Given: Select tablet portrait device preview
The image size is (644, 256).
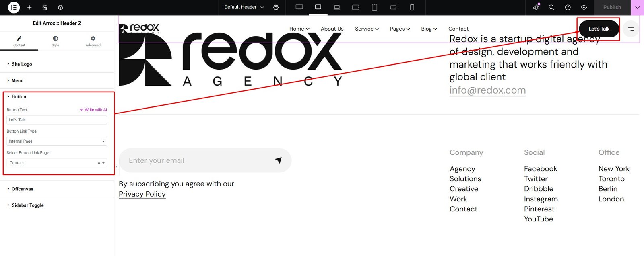Looking at the screenshot, I should 374,7.
